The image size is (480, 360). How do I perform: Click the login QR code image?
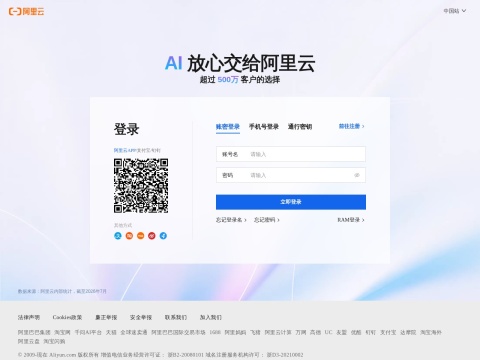pyautogui.click(x=141, y=186)
